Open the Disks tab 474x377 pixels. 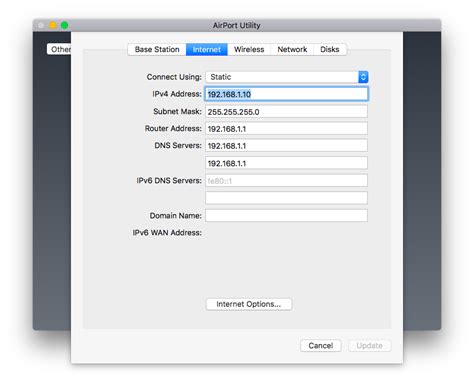coord(330,50)
